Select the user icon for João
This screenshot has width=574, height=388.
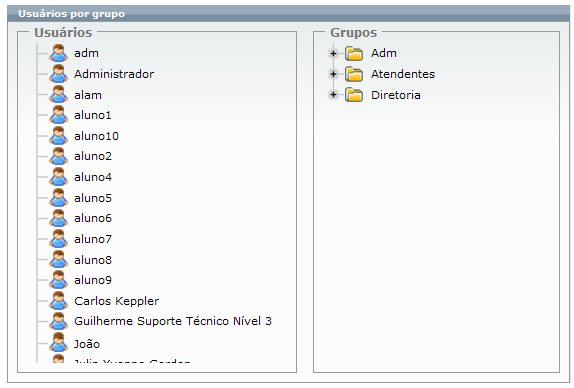[59, 343]
